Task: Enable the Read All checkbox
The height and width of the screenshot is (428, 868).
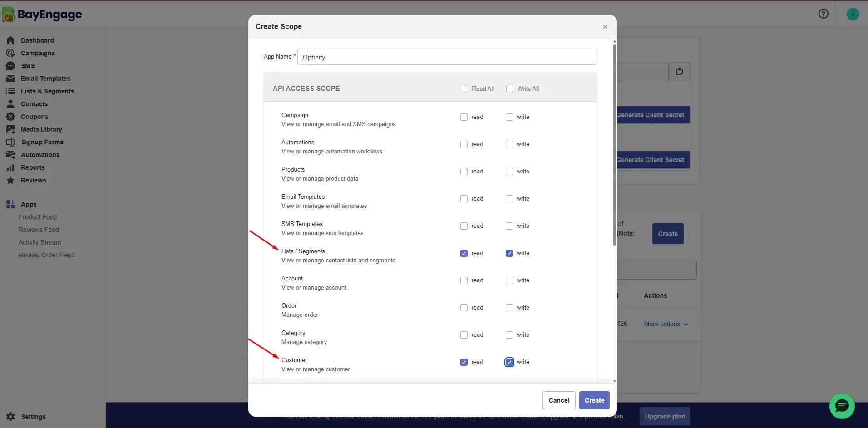Action: point(464,89)
